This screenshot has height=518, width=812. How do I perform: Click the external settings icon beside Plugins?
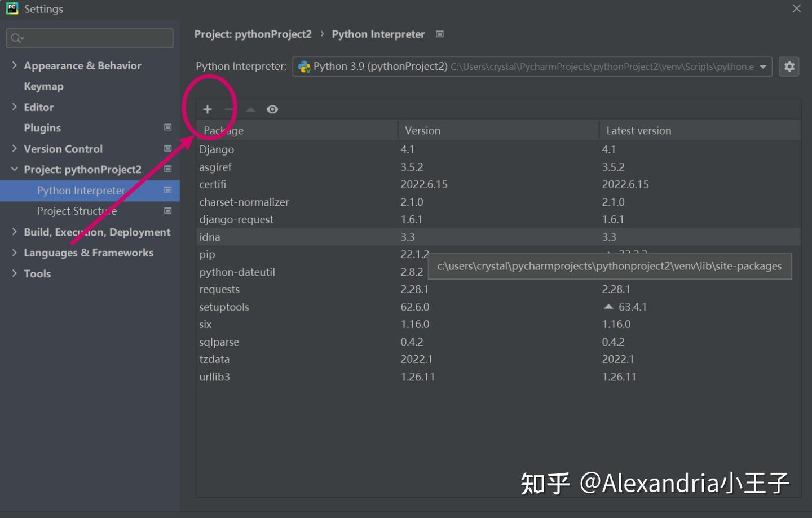(167, 127)
